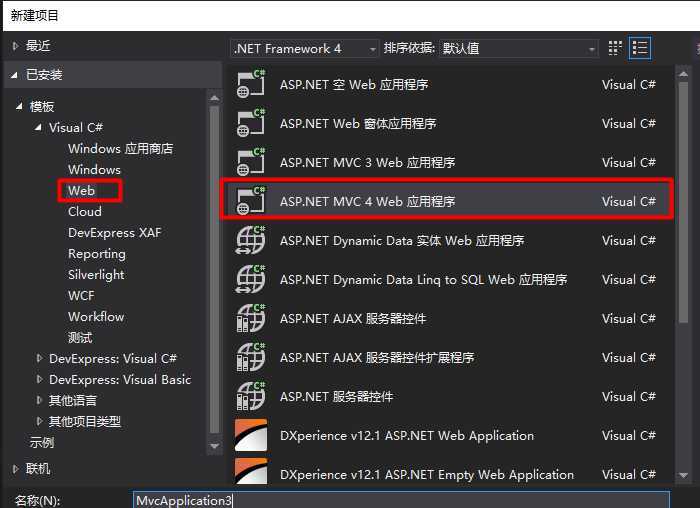This screenshot has height=508, width=700.
Task: Click the template list scroll down arrow
Action: tap(683, 475)
